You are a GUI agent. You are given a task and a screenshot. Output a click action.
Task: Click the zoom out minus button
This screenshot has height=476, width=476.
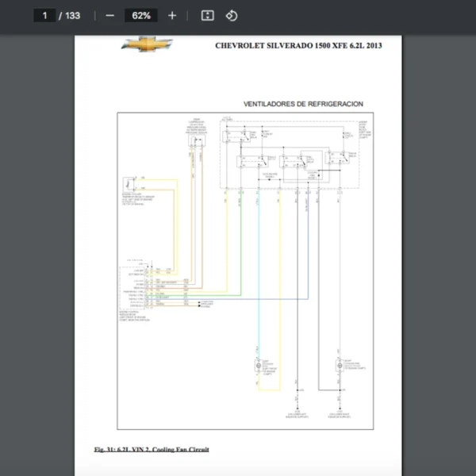109,15
